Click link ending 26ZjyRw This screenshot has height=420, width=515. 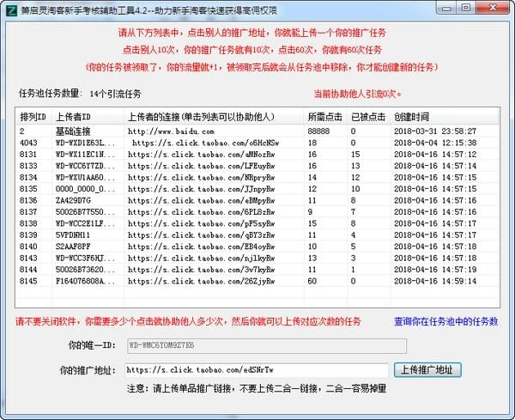202,281
